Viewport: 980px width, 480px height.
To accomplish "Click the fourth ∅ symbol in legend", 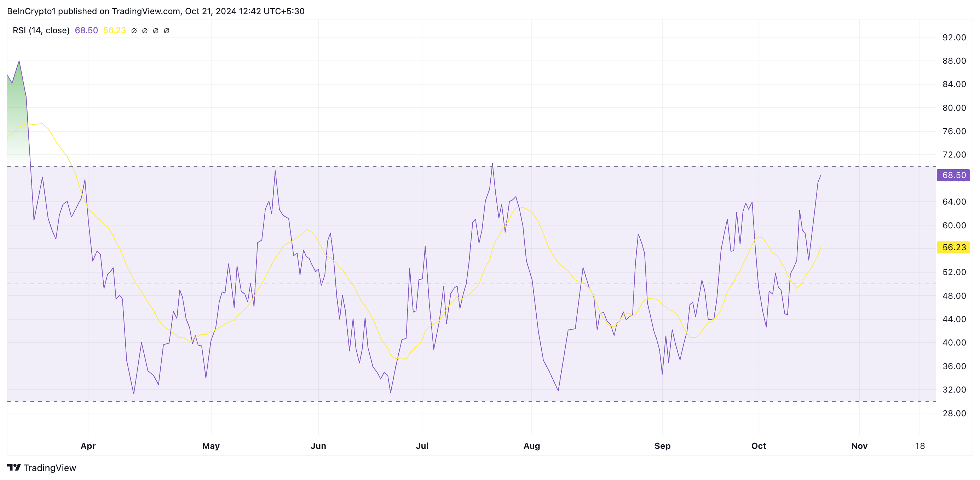I will pyautogui.click(x=166, y=31).
